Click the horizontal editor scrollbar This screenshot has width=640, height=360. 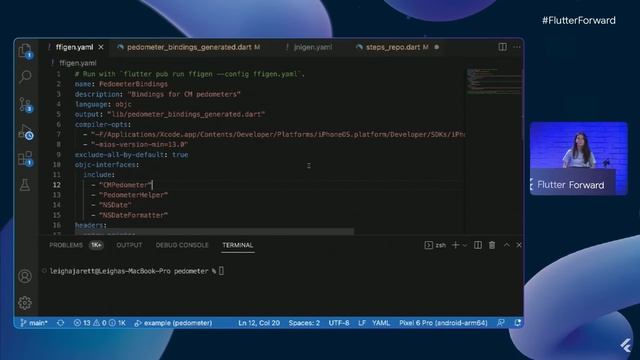[214, 231]
